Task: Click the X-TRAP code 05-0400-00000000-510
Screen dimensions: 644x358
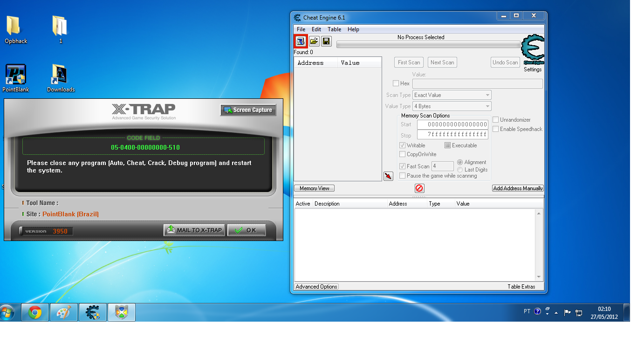Action: pyautogui.click(x=145, y=147)
